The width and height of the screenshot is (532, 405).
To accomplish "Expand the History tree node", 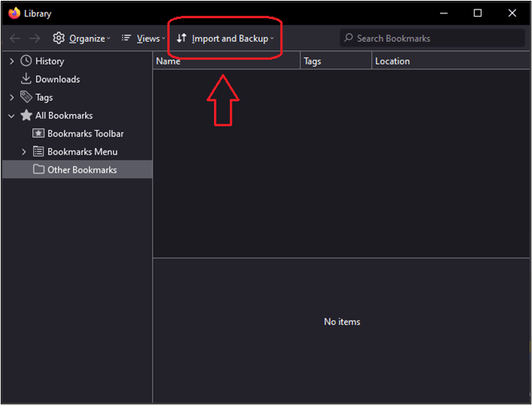I will [x=12, y=61].
